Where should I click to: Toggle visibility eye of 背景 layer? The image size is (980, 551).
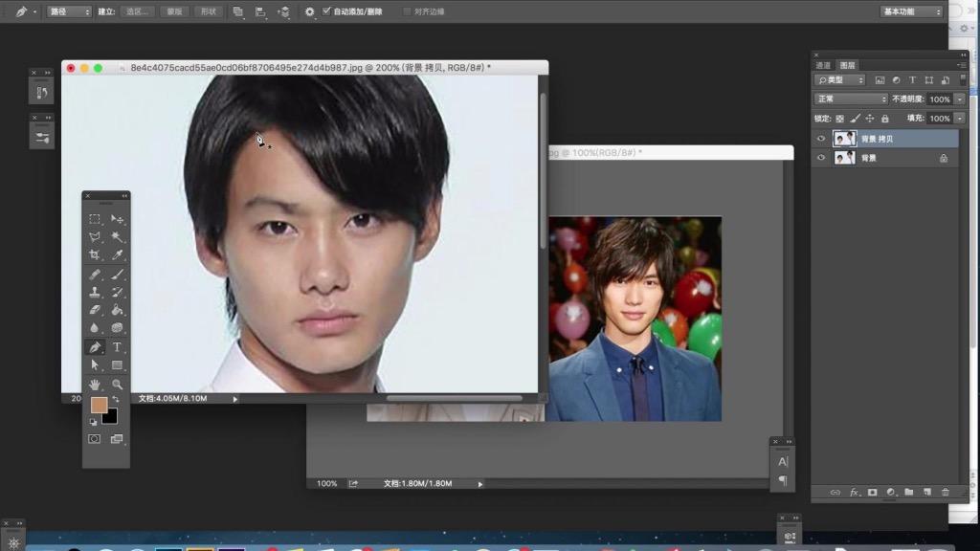(821, 158)
